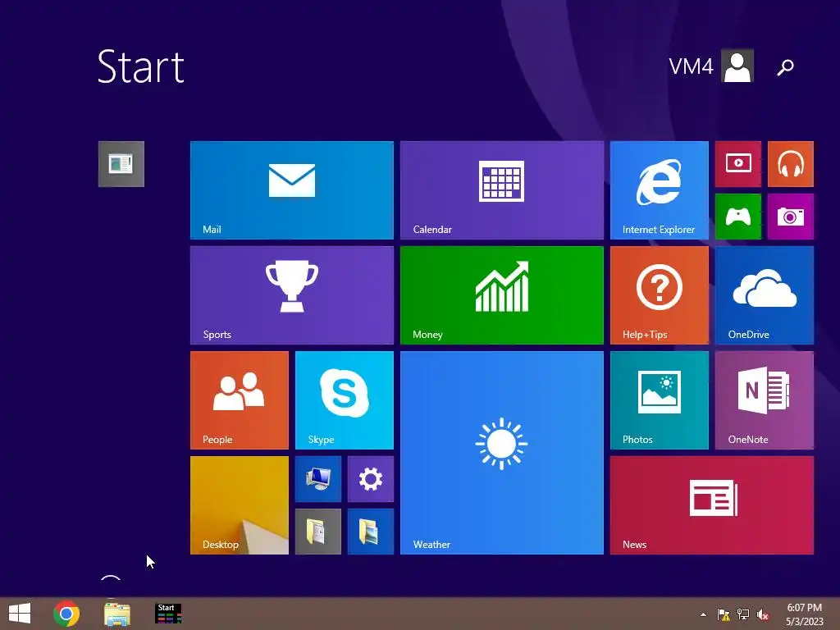The height and width of the screenshot is (630, 840).
Task: Open the This PC computer tile
Action: coord(318,479)
